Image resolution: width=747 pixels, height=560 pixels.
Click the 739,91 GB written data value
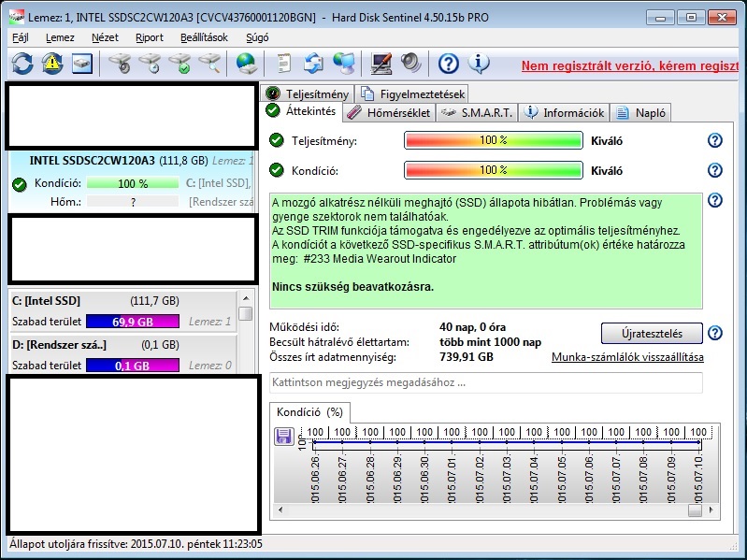coord(467,357)
